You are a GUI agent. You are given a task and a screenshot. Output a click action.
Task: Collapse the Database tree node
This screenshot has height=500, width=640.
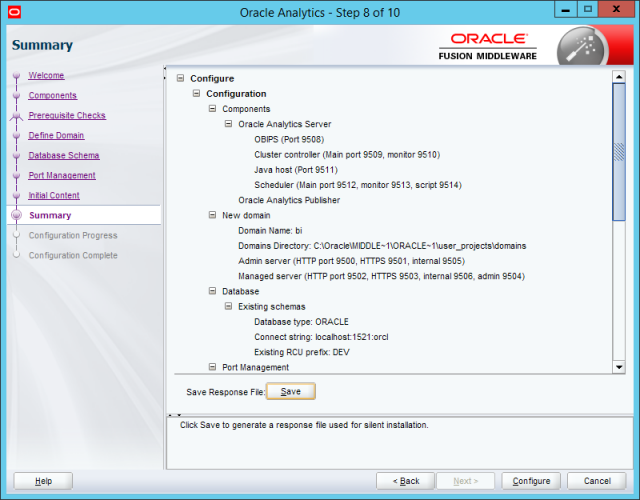click(212, 291)
